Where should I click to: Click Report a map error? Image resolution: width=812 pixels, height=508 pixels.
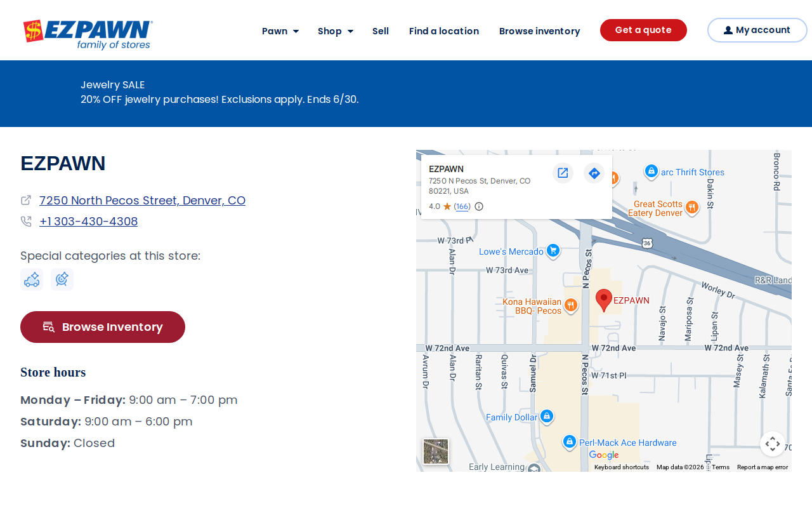point(763,467)
